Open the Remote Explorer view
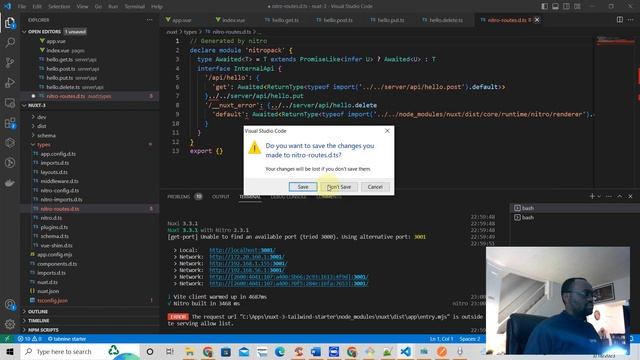The image size is (640, 360). coord(10,103)
